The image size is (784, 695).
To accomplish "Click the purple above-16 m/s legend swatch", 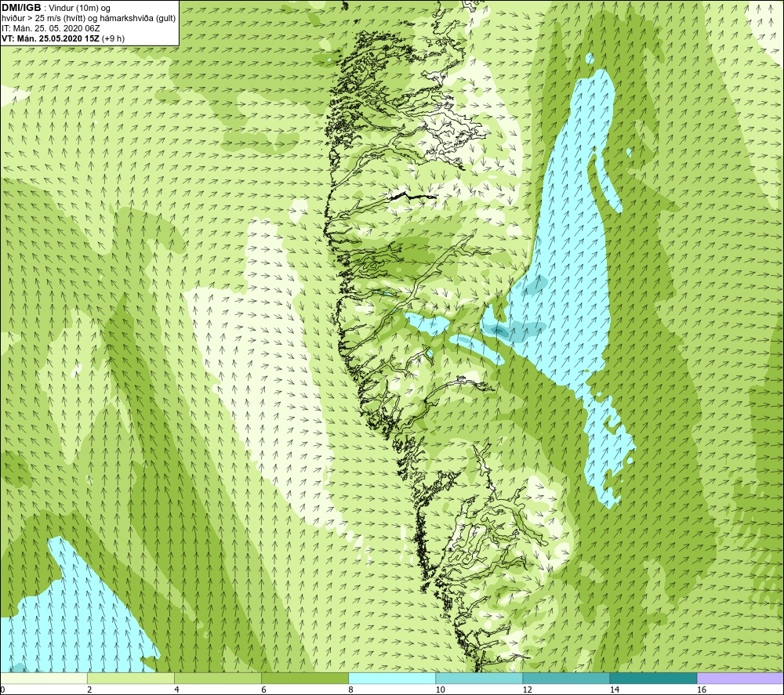I will point(741,679).
